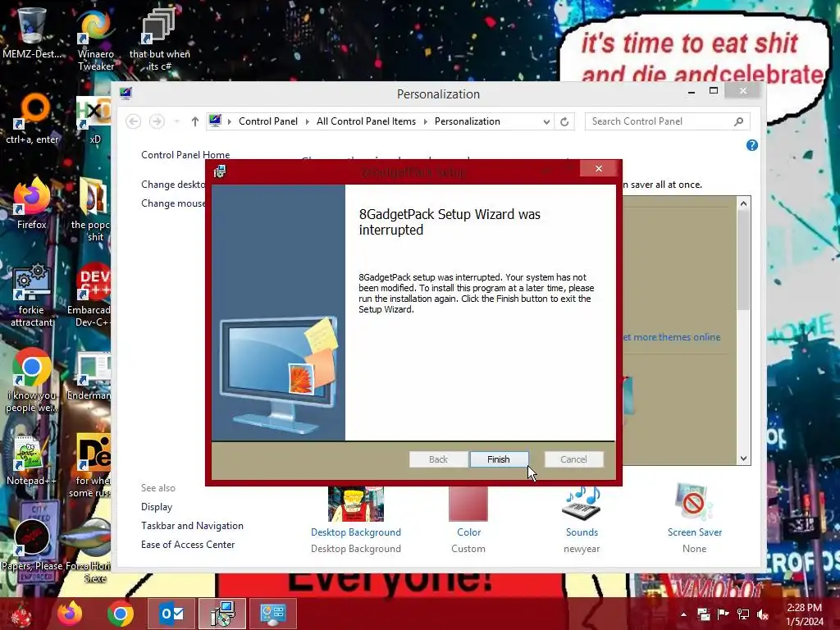The image size is (840, 630).
Task: Select the Firefox desktop shortcut
Action: (32, 203)
